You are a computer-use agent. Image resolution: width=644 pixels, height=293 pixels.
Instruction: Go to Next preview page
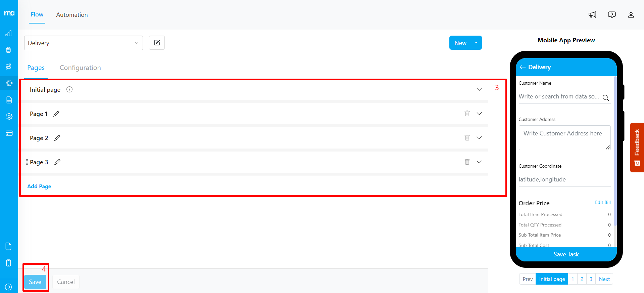tap(604, 279)
